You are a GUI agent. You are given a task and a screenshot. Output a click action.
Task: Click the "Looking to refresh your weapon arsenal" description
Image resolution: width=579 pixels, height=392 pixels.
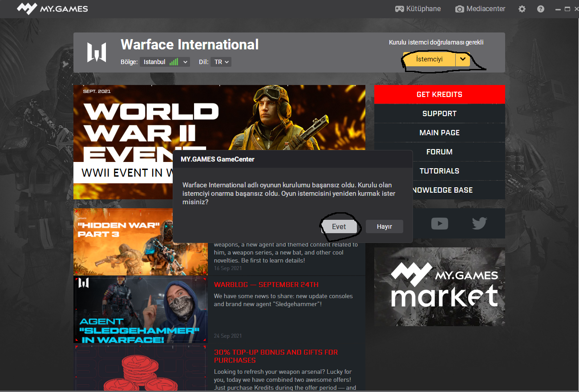285,380
